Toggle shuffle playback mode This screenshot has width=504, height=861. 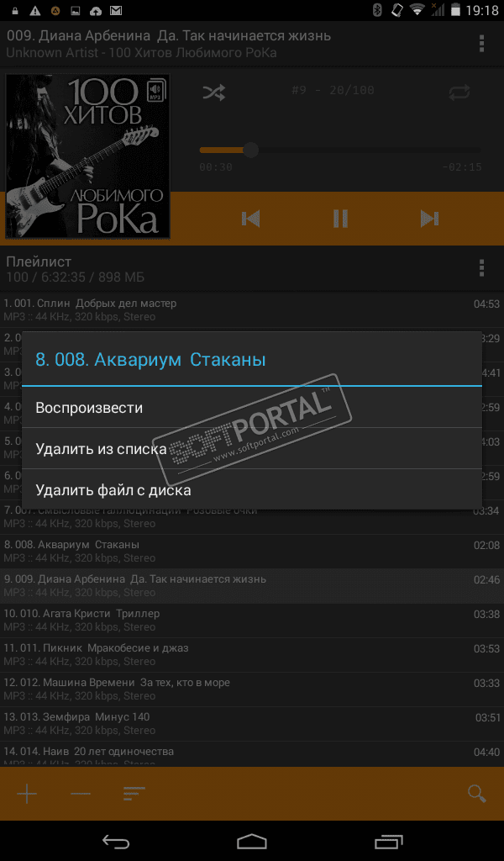tap(214, 92)
